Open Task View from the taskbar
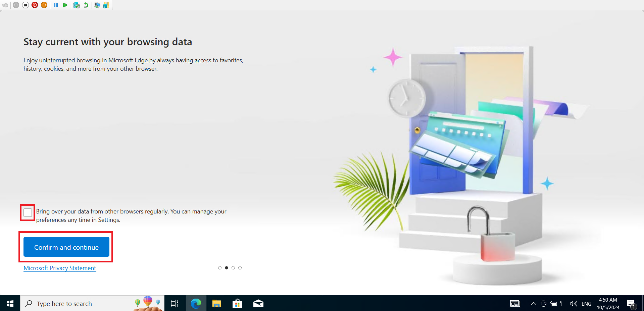644x311 pixels. (x=175, y=304)
